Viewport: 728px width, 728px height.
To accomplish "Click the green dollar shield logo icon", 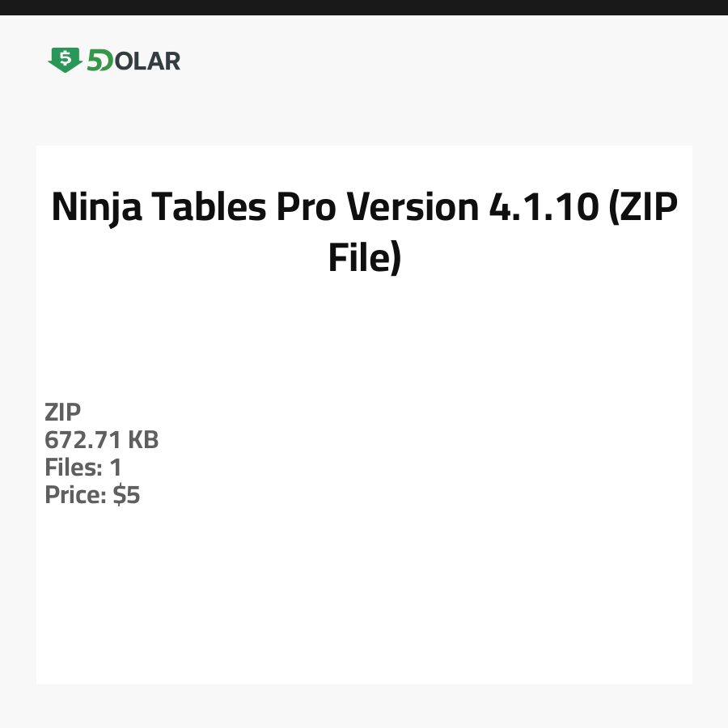I will [x=65, y=60].
